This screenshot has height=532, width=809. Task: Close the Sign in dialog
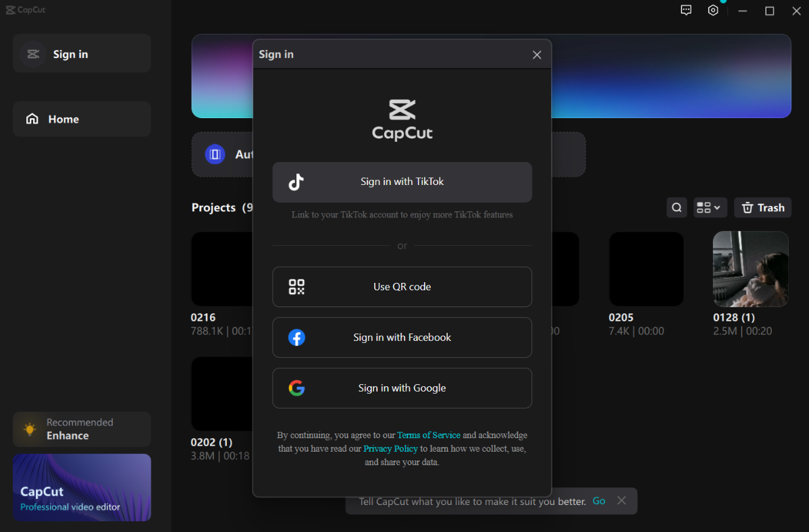[x=537, y=55]
